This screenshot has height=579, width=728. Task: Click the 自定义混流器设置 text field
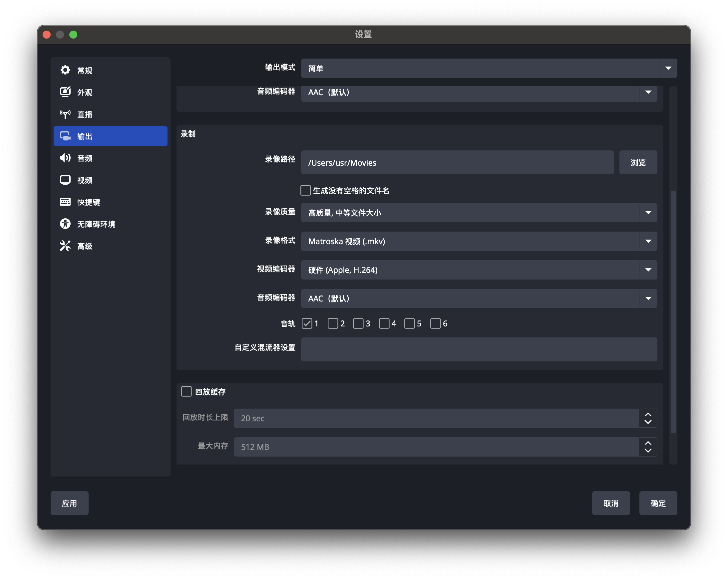479,349
